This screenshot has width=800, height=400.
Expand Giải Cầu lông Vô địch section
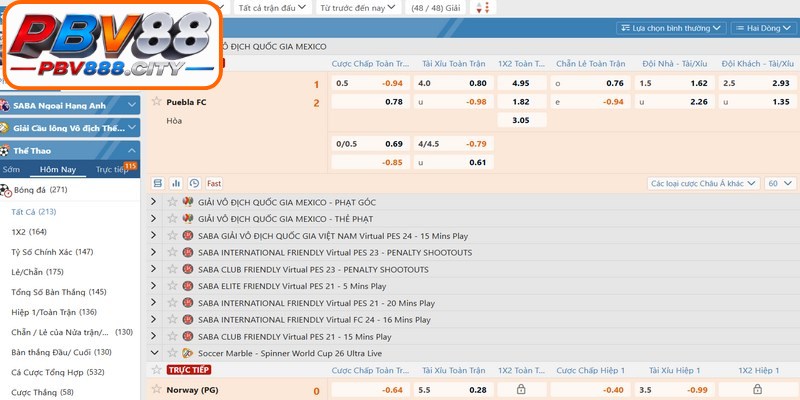tap(70, 128)
